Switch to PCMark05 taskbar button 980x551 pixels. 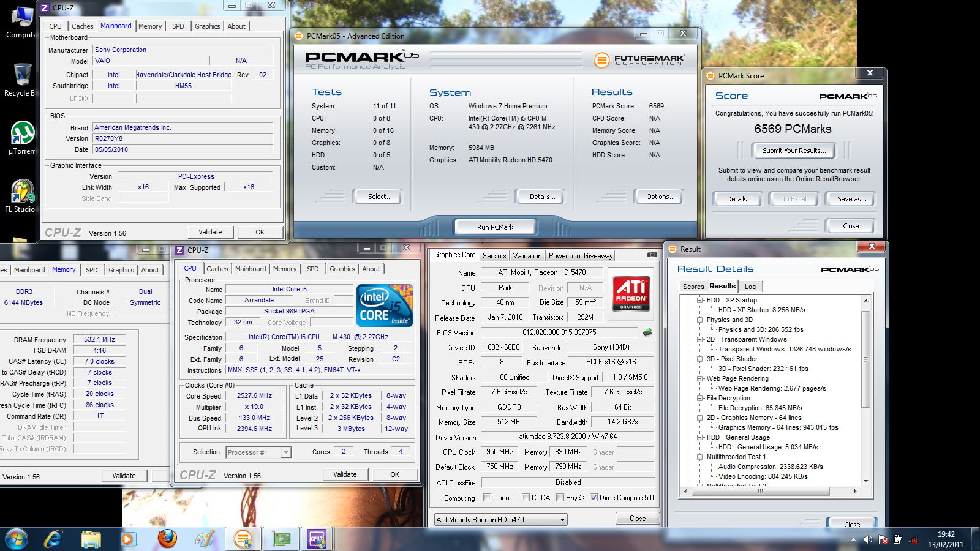click(x=243, y=539)
